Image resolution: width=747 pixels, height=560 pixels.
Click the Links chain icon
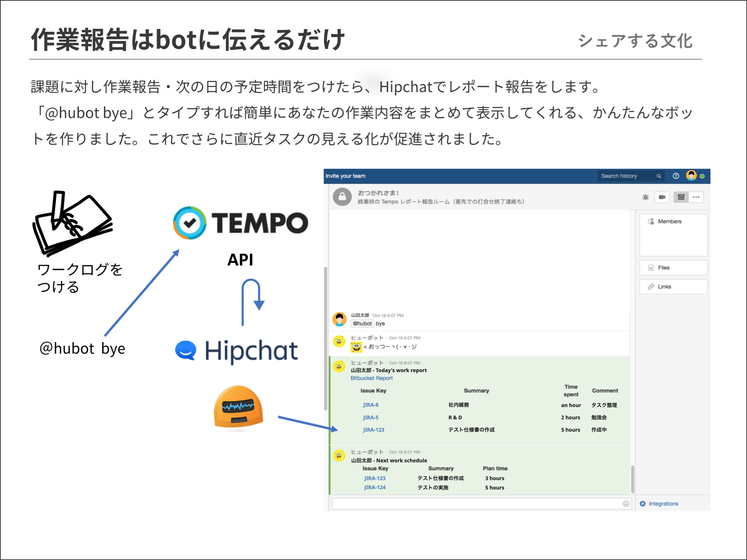tap(651, 286)
